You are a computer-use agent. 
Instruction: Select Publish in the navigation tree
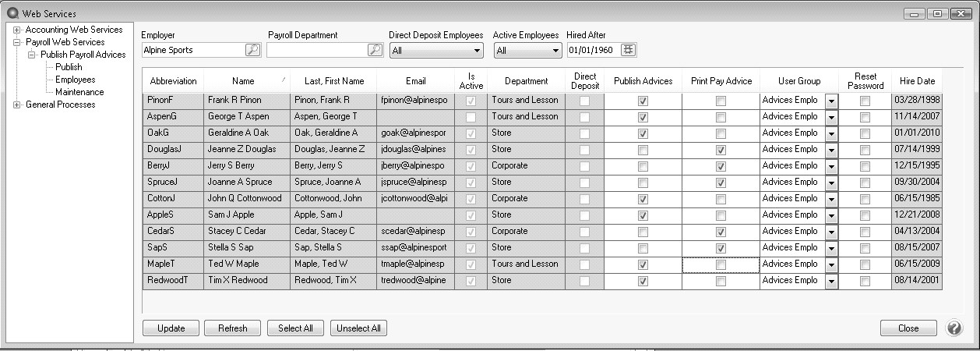click(x=69, y=67)
